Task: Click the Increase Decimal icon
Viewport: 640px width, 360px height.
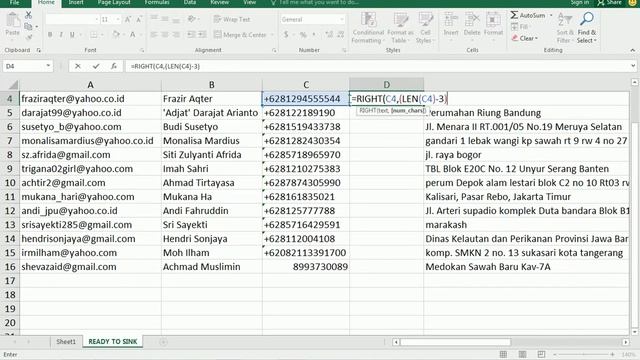Action: 329,35
